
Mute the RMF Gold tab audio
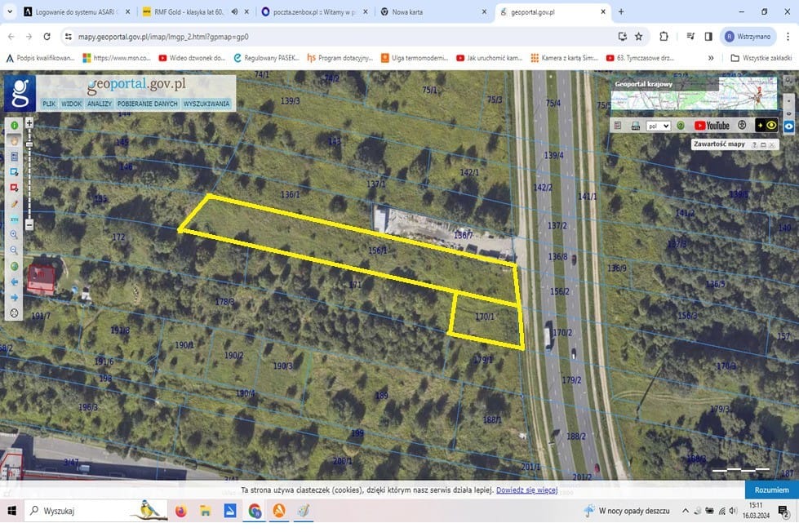(x=235, y=12)
